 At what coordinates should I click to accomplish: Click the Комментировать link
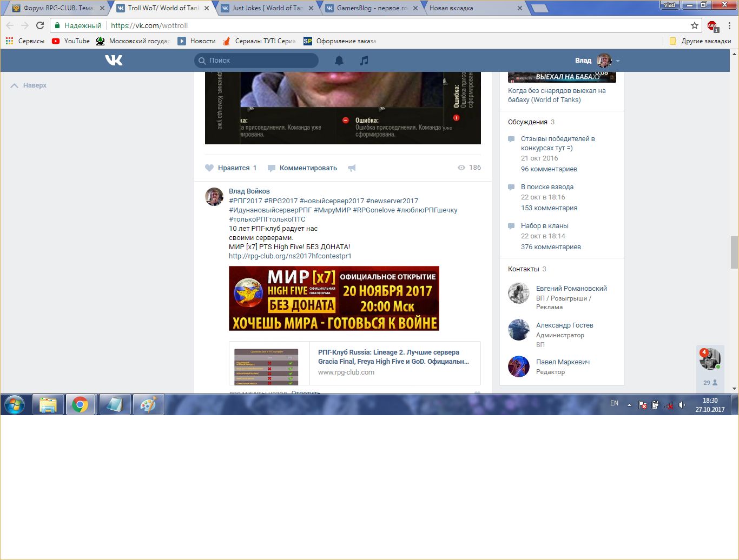point(308,168)
